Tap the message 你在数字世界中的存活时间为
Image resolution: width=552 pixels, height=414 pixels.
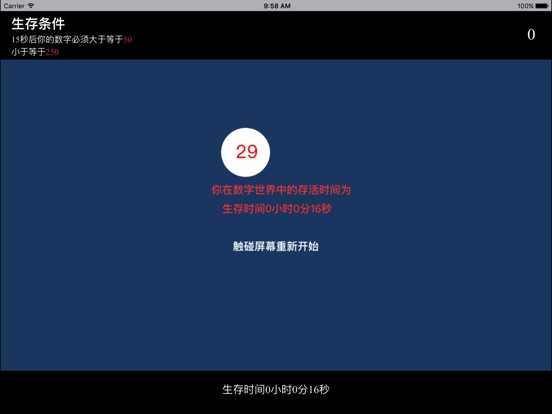(281, 190)
